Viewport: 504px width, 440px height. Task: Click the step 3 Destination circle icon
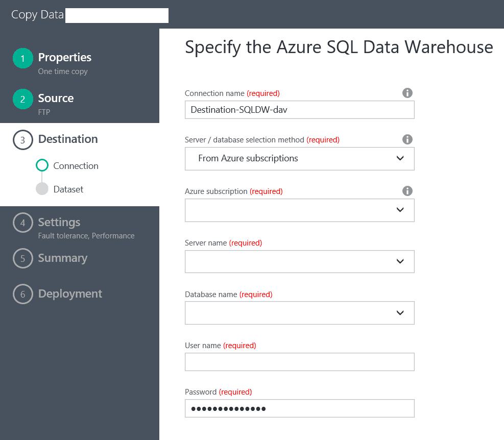click(23, 140)
